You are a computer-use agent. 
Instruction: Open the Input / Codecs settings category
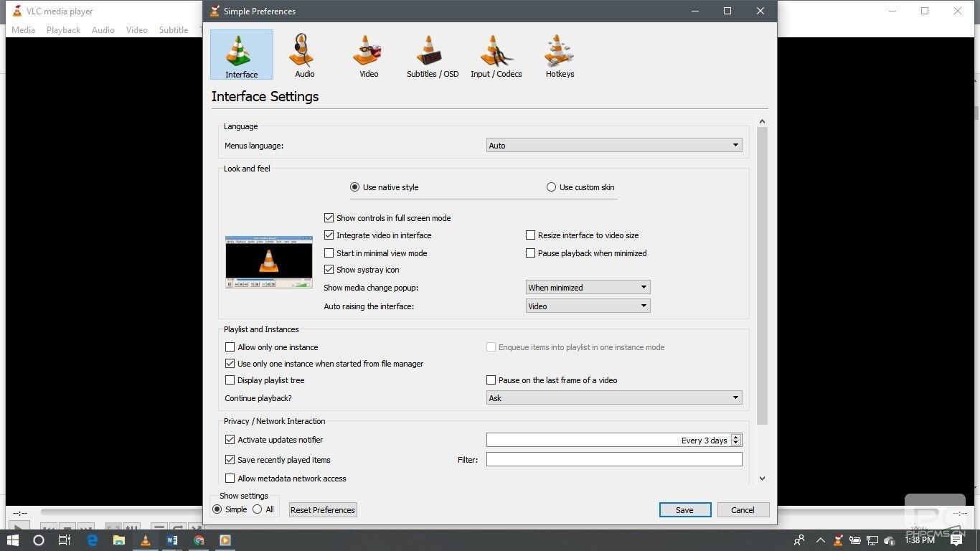tap(496, 55)
